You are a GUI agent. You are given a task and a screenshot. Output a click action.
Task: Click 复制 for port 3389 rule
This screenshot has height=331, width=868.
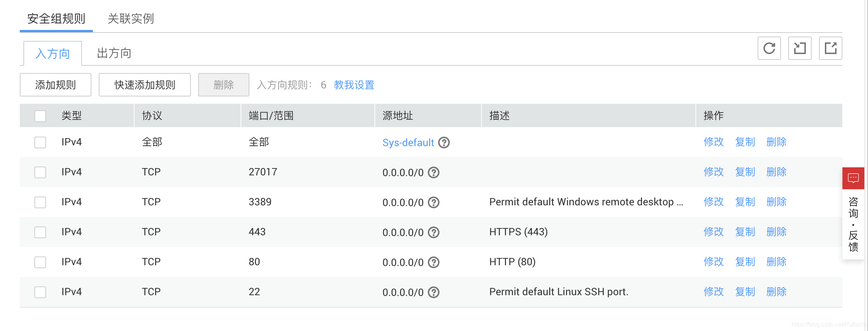coord(745,202)
